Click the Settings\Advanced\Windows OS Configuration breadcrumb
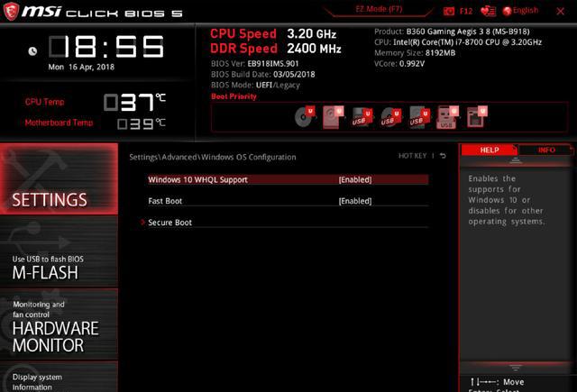 [x=213, y=157]
